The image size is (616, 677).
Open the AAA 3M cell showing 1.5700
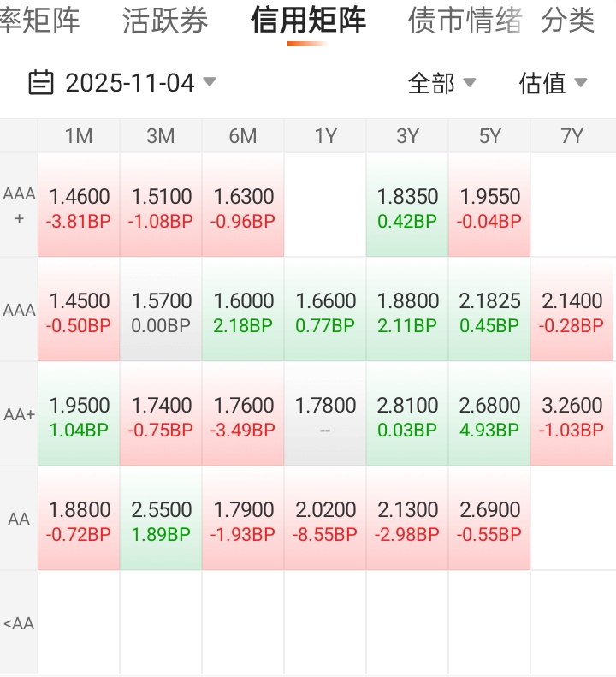161,311
